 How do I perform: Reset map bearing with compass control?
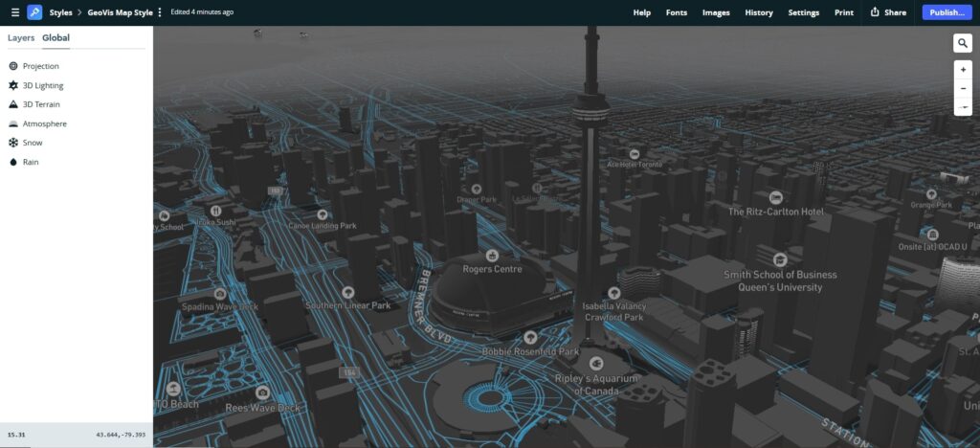pos(963,106)
